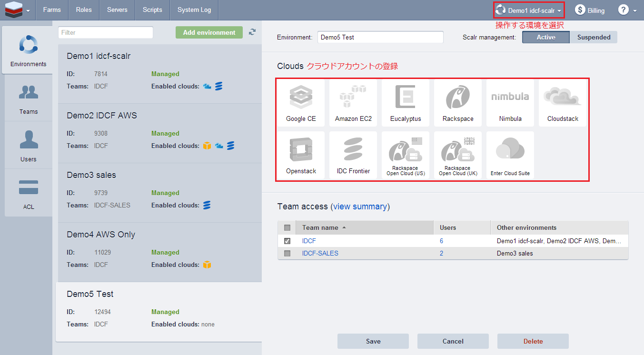This screenshot has height=355, width=644.
Task: Open the IDCF users count link 6
Action: tap(442, 241)
